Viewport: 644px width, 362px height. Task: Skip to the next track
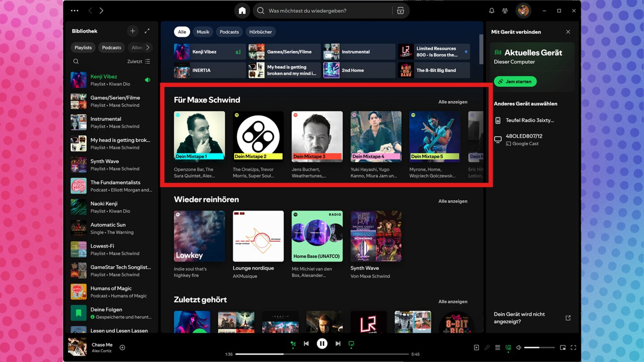pos(338,344)
